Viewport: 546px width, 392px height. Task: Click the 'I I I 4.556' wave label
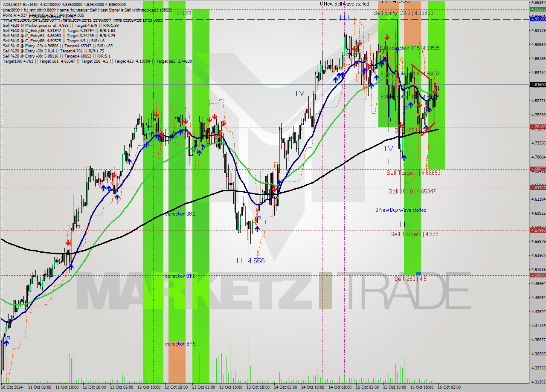(x=250, y=261)
